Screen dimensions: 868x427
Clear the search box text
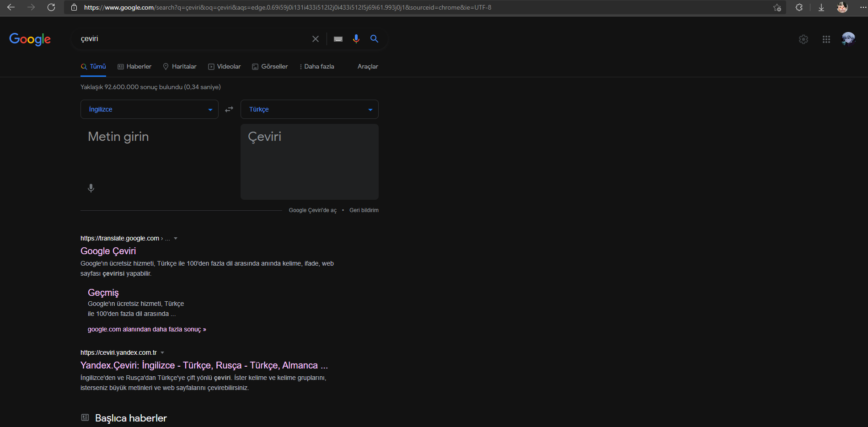[316, 39]
